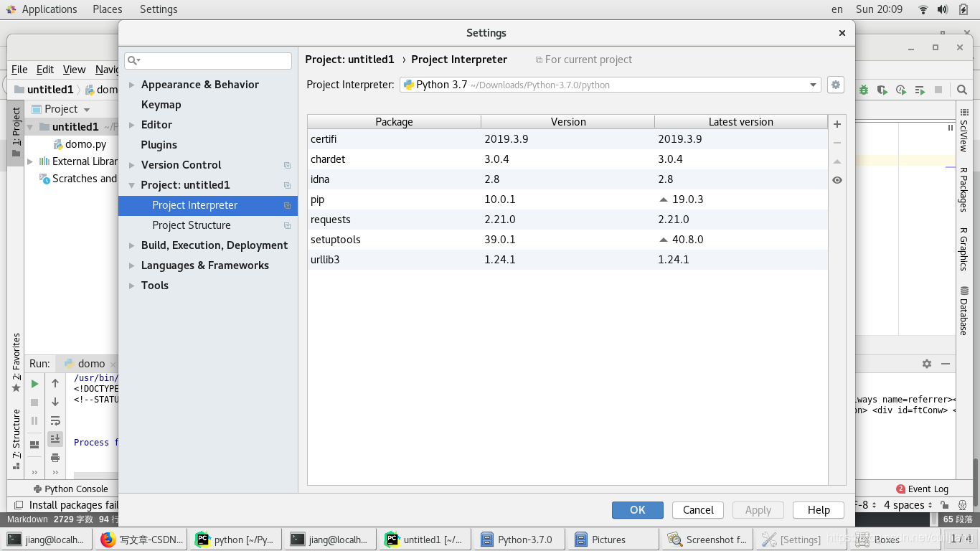Expand Appearance & Behavior settings
The image size is (980, 551).
(131, 85)
